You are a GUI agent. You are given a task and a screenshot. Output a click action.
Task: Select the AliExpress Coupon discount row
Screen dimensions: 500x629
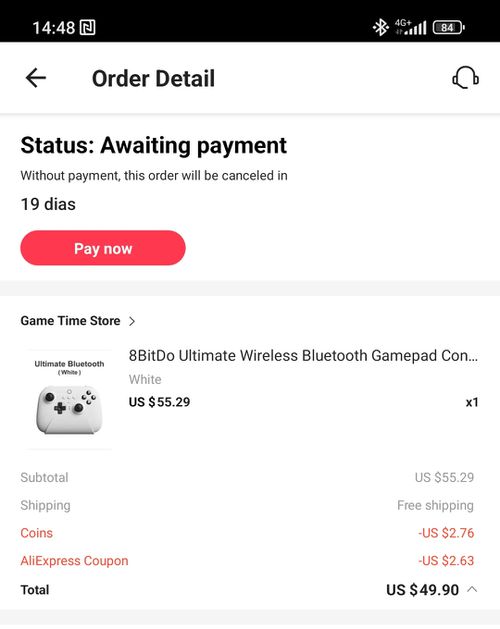pyautogui.click(x=247, y=560)
